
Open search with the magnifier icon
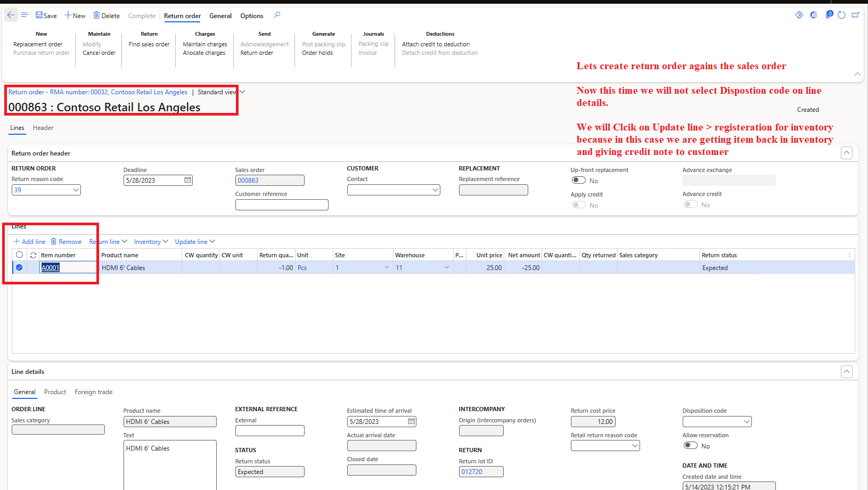[x=276, y=15]
